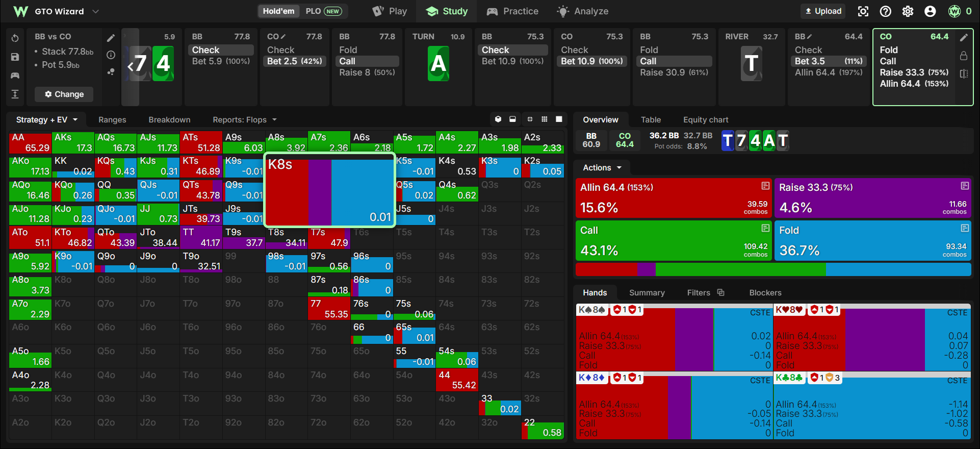Click the collapse height arrows icon
This screenshot has height=449, width=980.
click(x=15, y=94)
